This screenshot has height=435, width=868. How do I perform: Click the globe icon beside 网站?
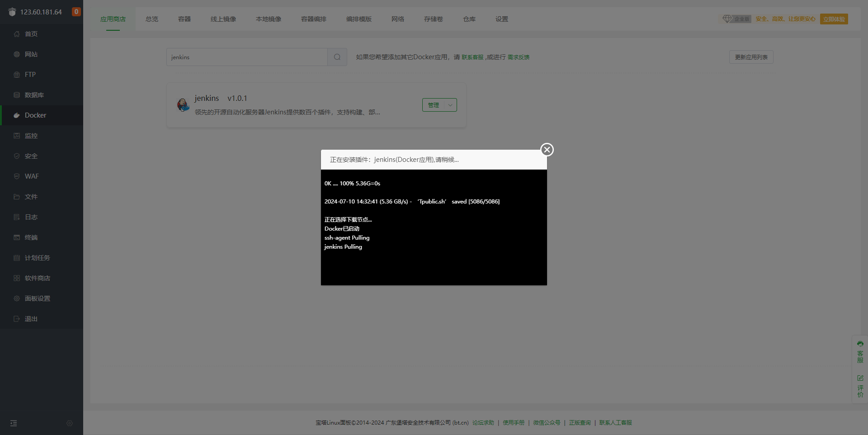(x=17, y=54)
